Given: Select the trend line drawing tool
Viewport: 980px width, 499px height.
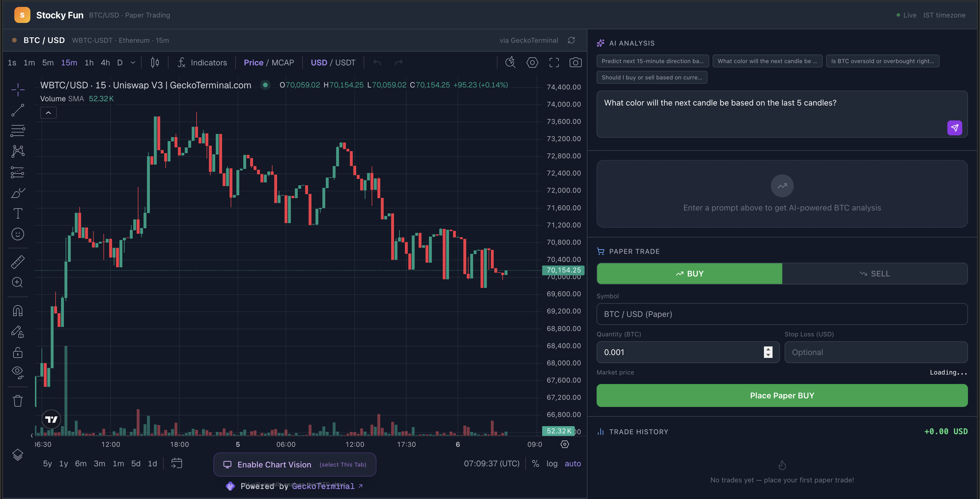Looking at the screenshot, I should click(17, 110).
